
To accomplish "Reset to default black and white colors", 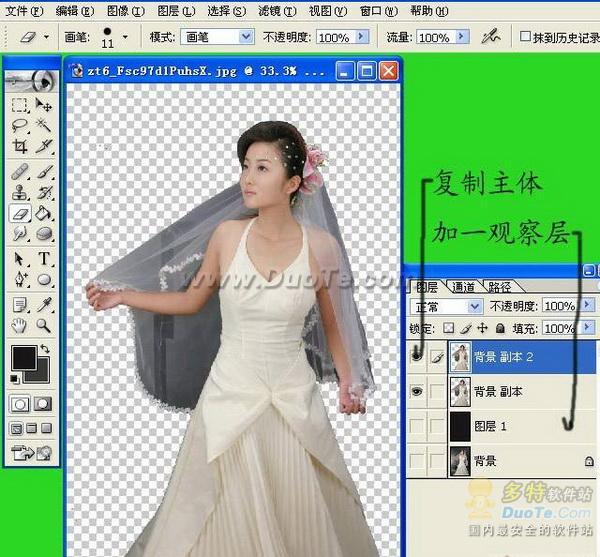I will coord(14,379).
